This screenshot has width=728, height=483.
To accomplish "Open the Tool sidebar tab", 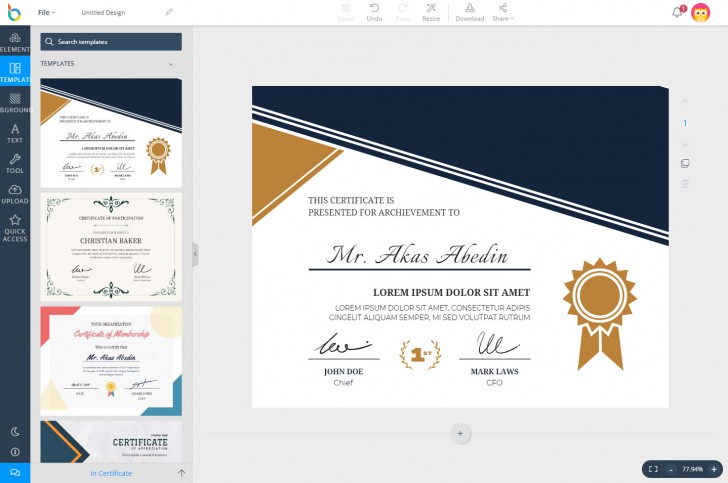I will (x=15, y=163).
